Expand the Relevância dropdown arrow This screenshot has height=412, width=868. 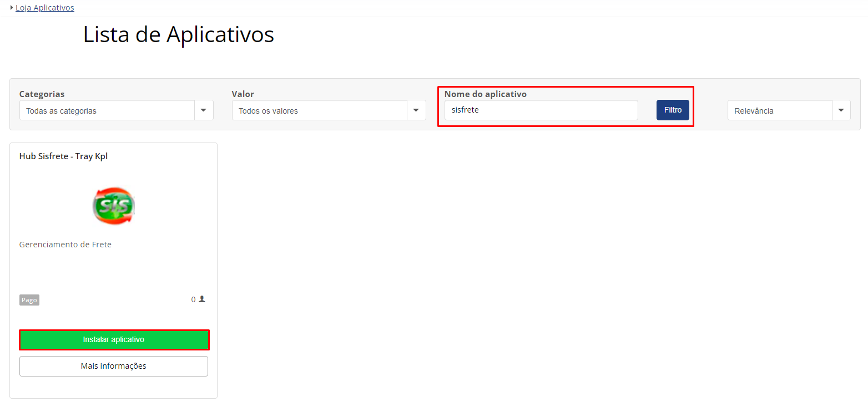841,110
